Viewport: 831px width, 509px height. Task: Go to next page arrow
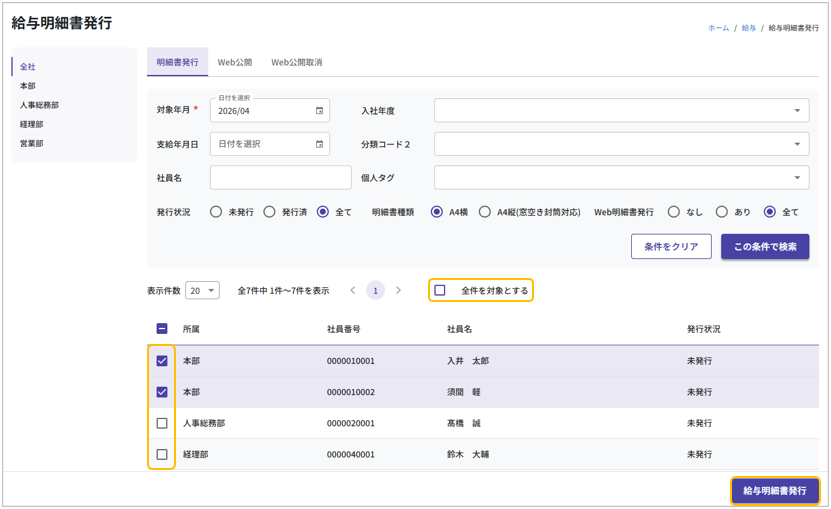[x=398, y=291]
